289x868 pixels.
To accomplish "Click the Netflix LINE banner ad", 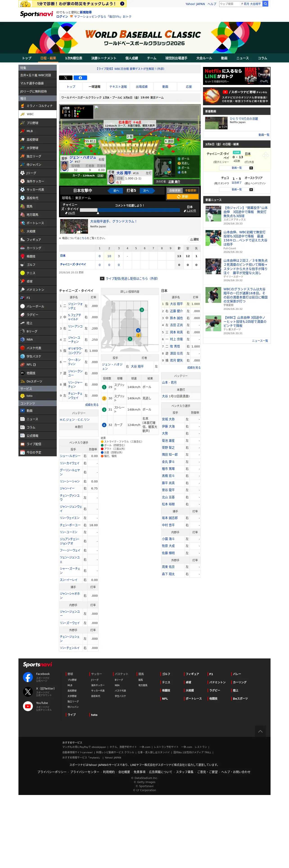I will pyautogui.click(x=237, y=76).
